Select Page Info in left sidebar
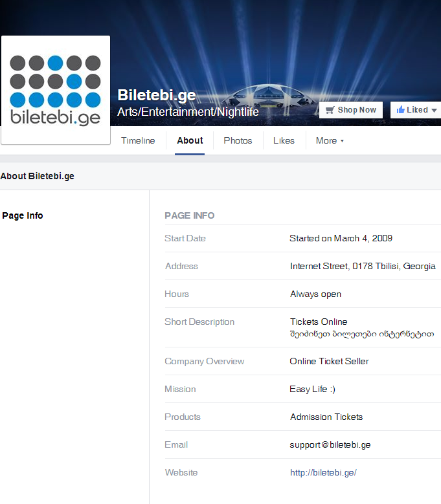 (x=23, y=215)
